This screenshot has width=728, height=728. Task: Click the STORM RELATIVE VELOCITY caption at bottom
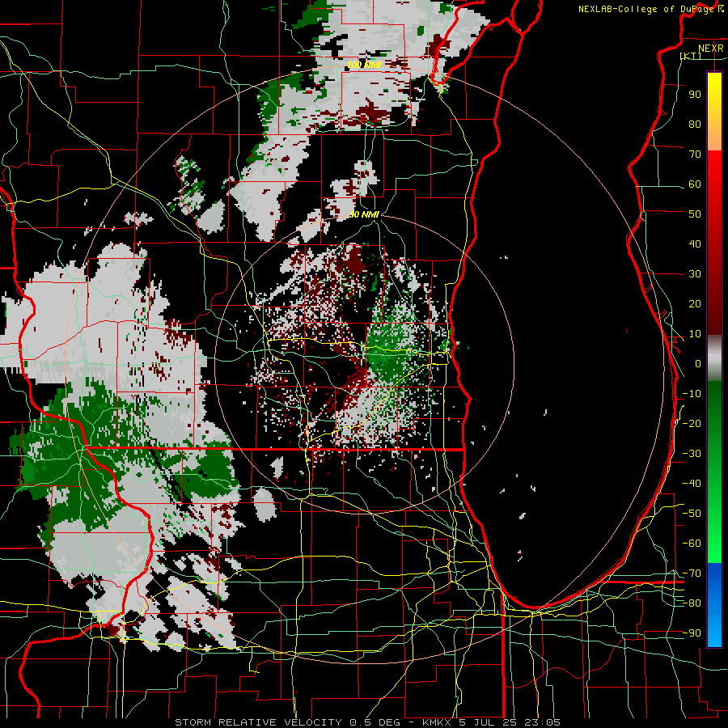click(x=368, y=722)
